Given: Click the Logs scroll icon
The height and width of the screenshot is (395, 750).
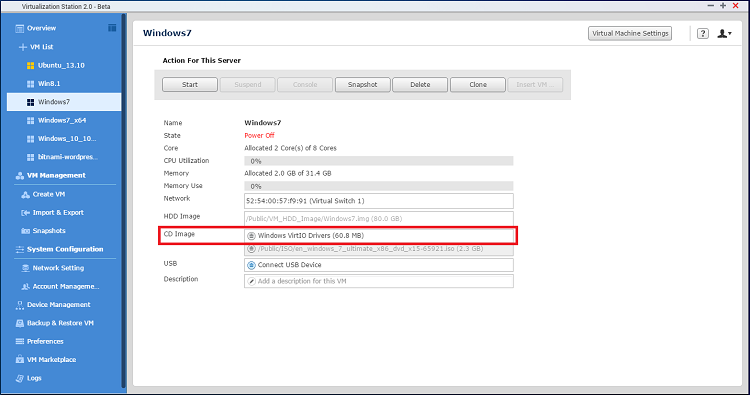Looking at the screenshot, I should pyautogui.click(x=20, y=378).
